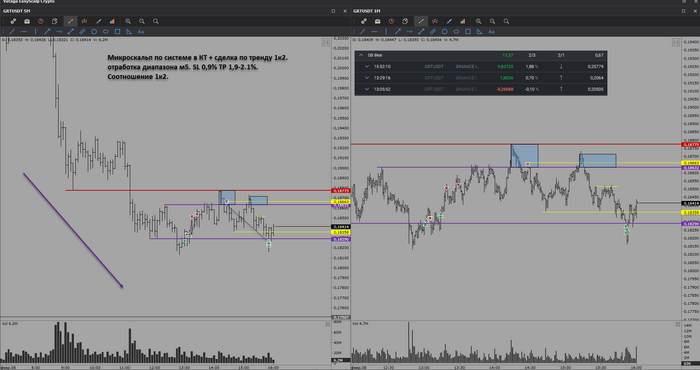Select the triangle tool in GRTUSDT 5M window

click(129, 32)
